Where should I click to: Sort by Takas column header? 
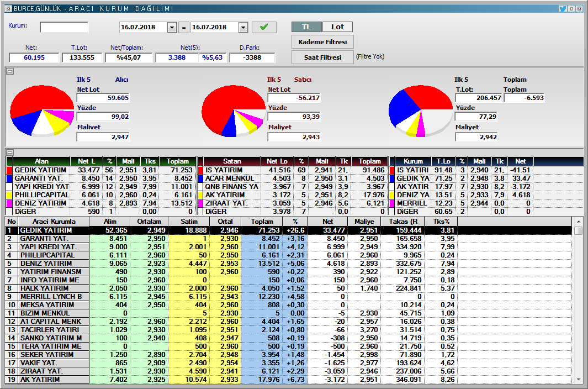tap(403, 222)
